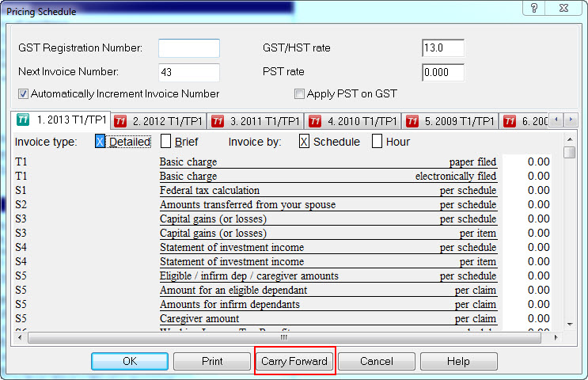
Task: Click the PST rate field
Action: click(x=443, y=72)
